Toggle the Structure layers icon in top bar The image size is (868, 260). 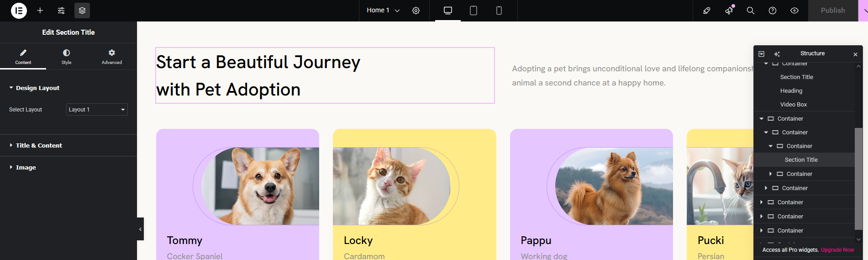pos(82,11)
